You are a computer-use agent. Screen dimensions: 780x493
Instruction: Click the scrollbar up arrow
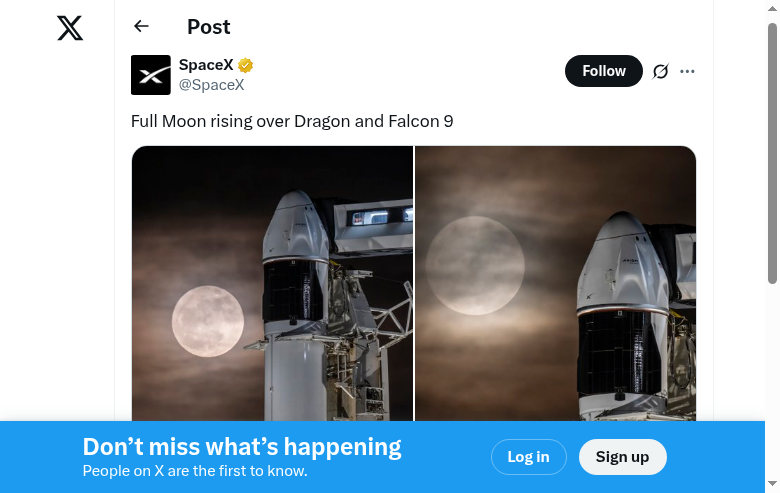click(x=772, y=8)
